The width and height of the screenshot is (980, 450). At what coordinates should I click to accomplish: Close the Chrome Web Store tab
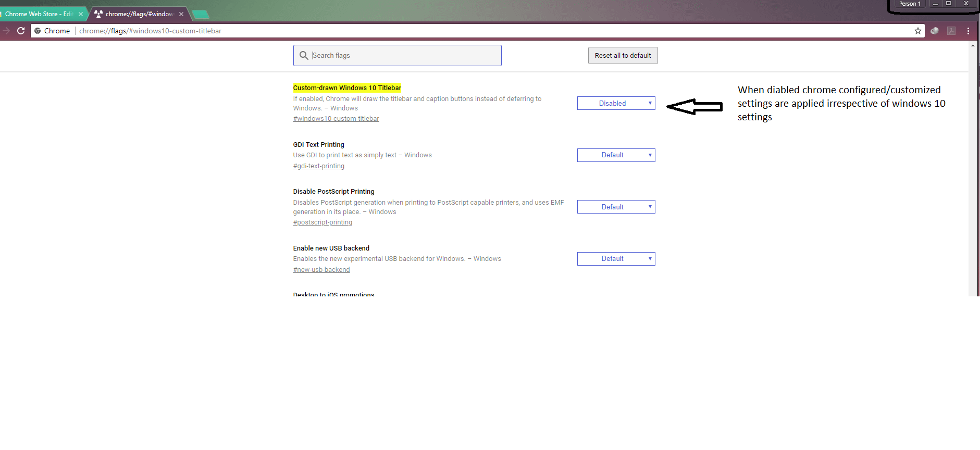(81, 14)
